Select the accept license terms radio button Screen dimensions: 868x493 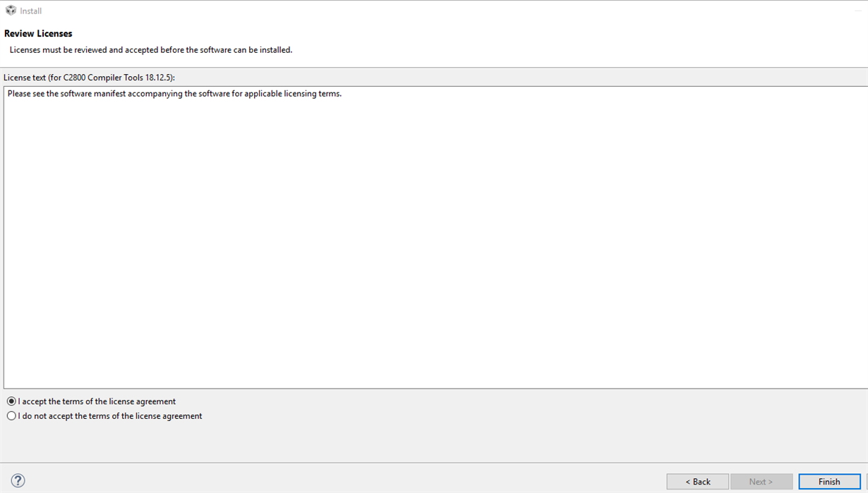(x=11, y=401)
